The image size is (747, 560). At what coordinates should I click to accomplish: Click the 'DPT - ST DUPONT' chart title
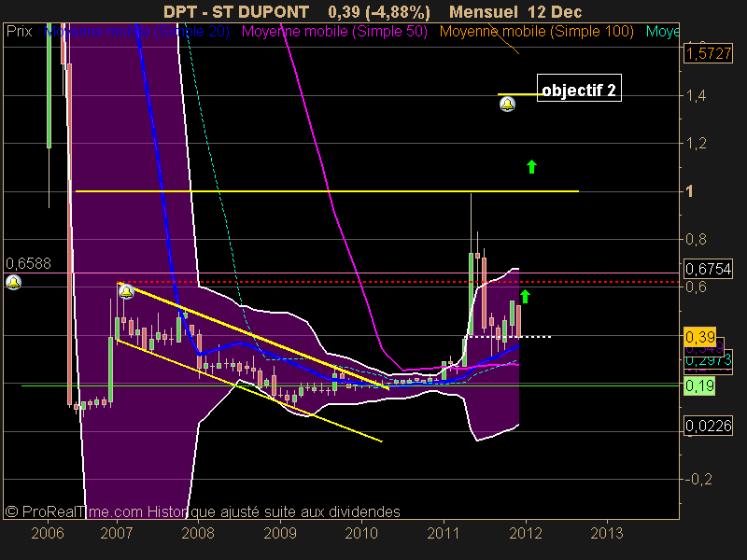point(236,11)
